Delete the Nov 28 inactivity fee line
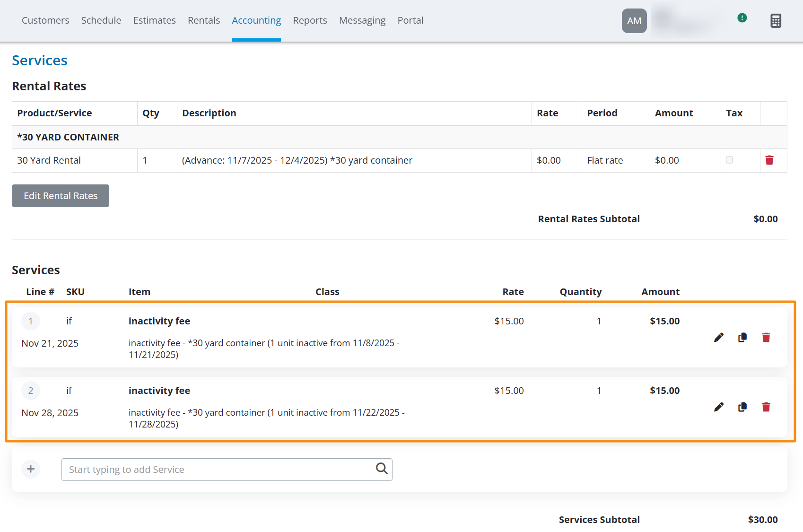The height and width of the screenshot is (532, 803). [x=766, y=407]
